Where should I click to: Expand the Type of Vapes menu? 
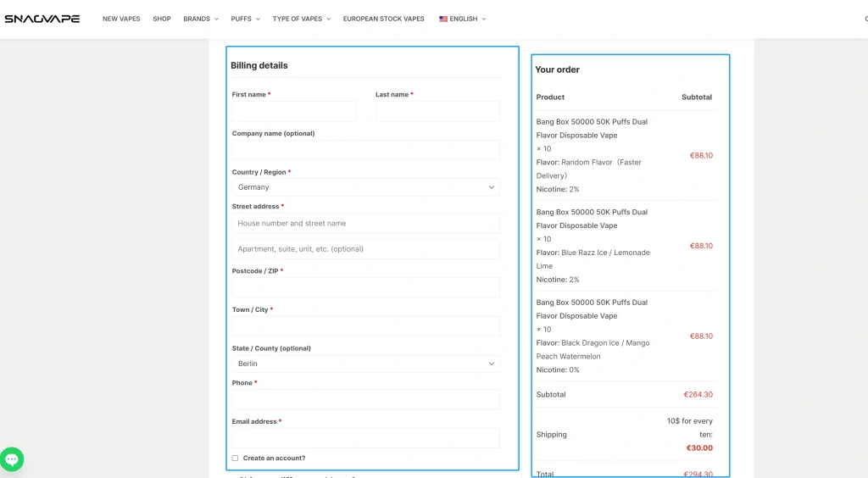tap(301, 19)
